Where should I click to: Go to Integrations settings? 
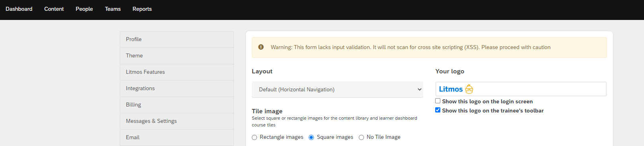pyautogui.click(x=177, y=89)
